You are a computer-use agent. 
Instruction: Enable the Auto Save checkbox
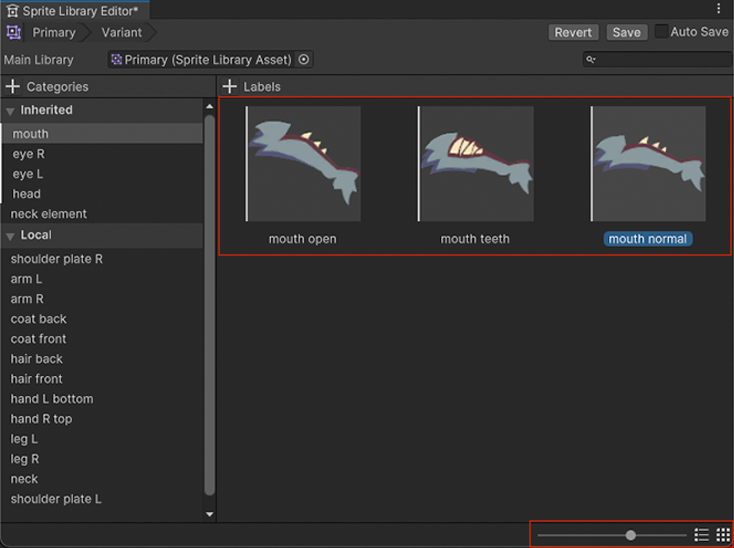661,32
